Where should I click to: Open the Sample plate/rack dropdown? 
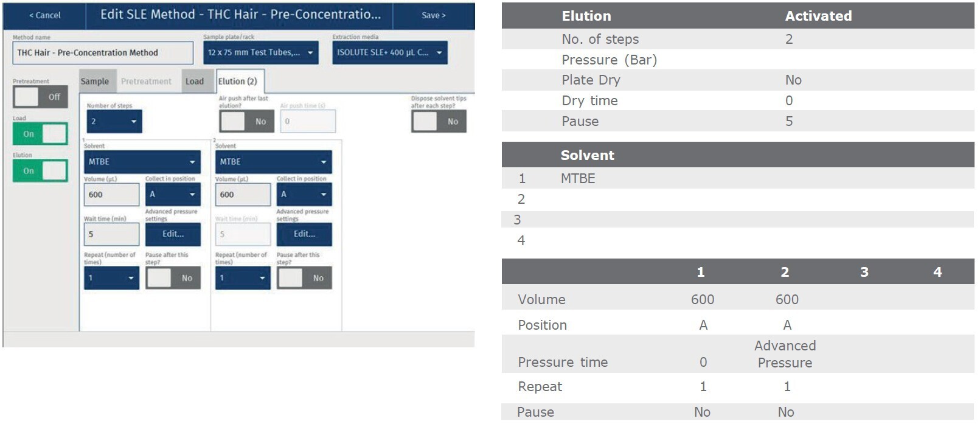[260, 53]
